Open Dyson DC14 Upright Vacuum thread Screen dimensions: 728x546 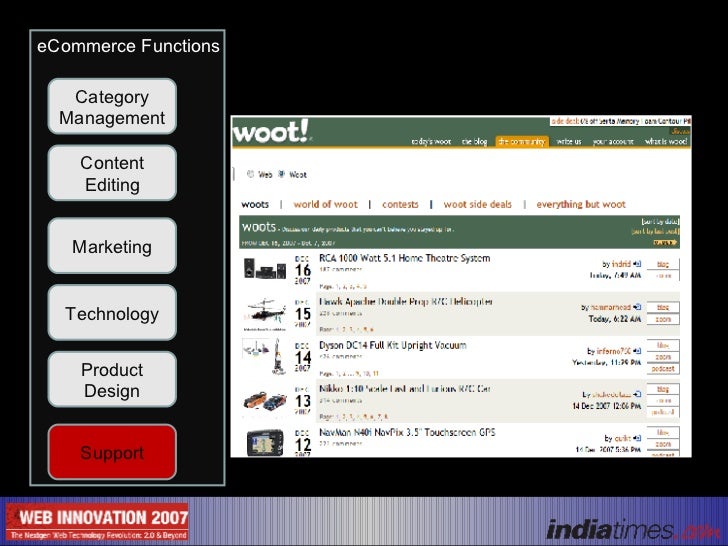393,345
